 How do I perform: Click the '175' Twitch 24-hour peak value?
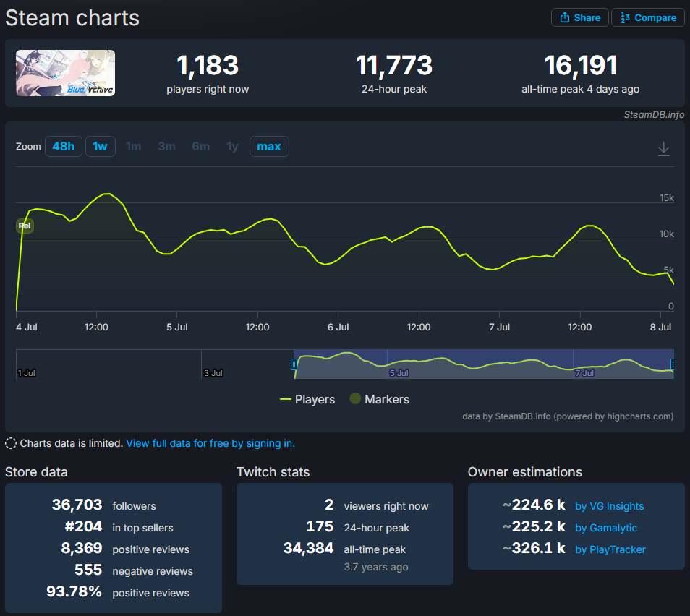tap(320, 526)
